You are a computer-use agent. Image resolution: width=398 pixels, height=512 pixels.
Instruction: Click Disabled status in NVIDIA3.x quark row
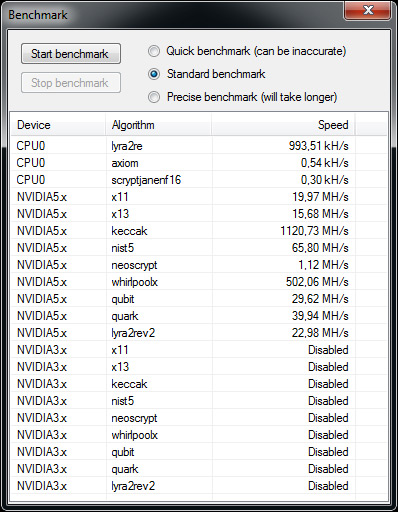(x=328, y=469)
